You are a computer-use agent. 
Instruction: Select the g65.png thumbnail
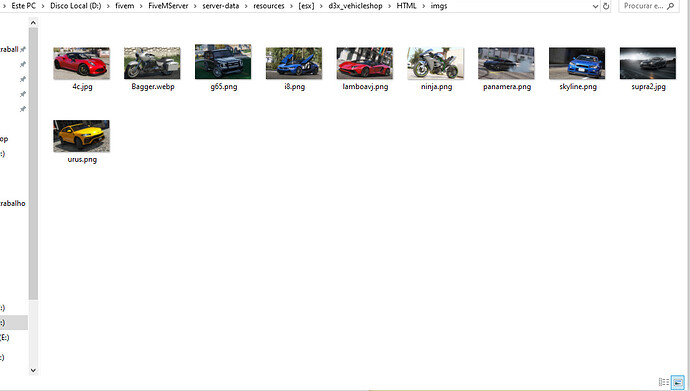coord(223,62)
